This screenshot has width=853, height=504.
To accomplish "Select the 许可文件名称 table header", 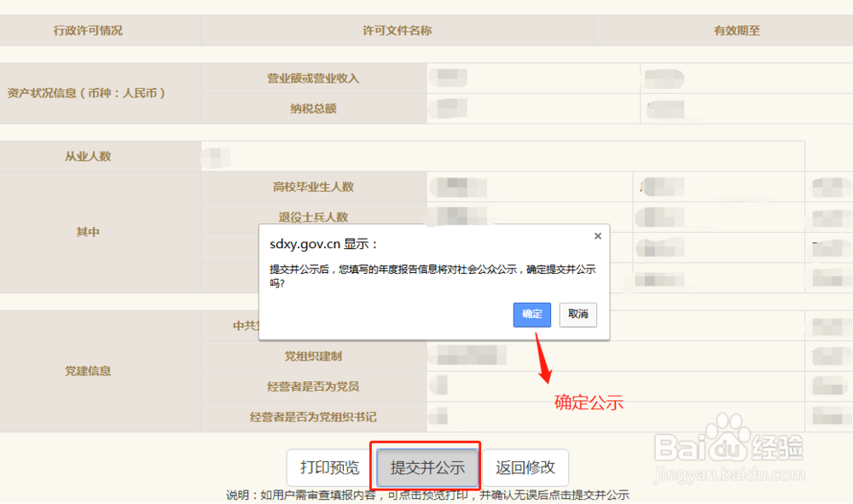I will coord(396,30).
